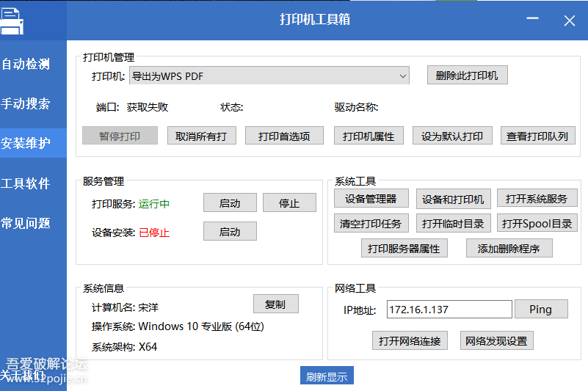Click 取消所有打 button
588x391 pixels.
pyautogui.click(x=201, y=136)
